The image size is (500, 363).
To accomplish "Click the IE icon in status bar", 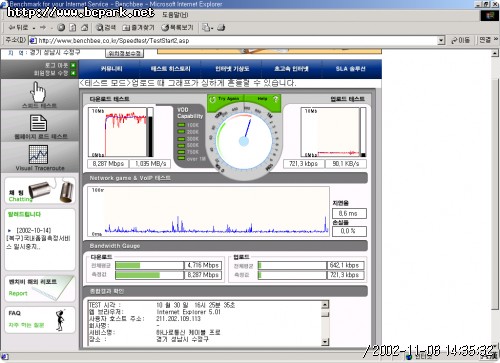I will click(x=5, y=357).
